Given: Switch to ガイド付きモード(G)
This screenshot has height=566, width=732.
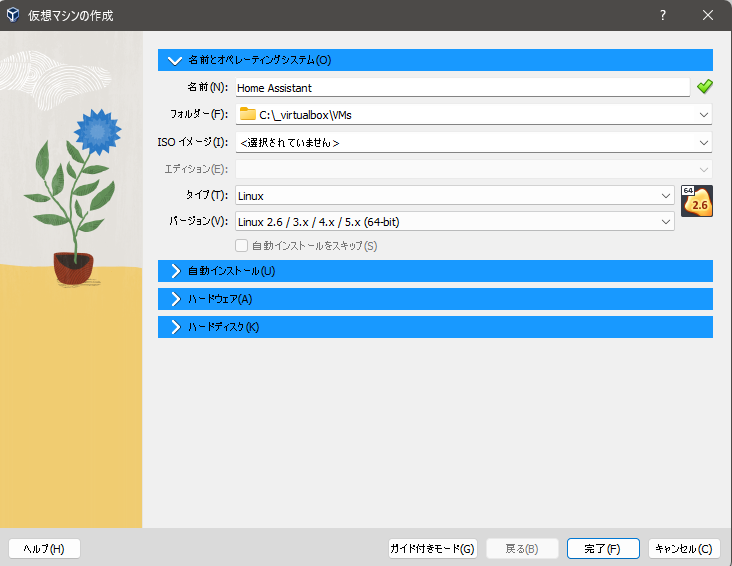Looking at the screenshot, I should (x=432, y=549).
